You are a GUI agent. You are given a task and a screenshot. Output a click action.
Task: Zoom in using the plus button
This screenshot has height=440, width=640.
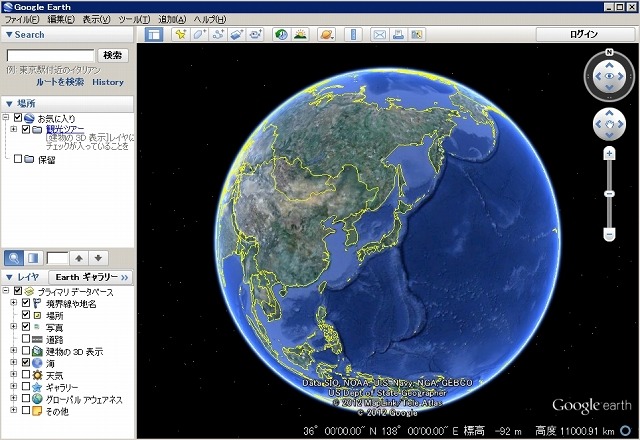(609, 154)
